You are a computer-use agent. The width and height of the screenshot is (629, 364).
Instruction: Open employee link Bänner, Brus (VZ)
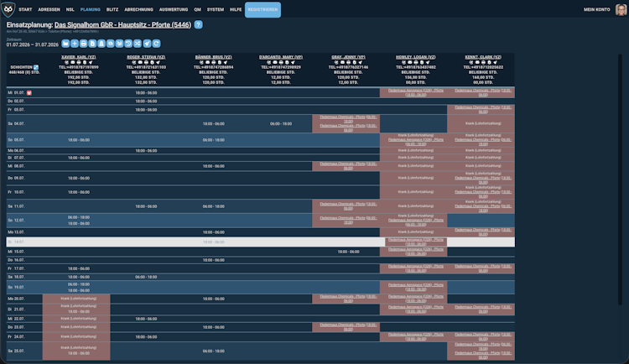click(213, 57)
